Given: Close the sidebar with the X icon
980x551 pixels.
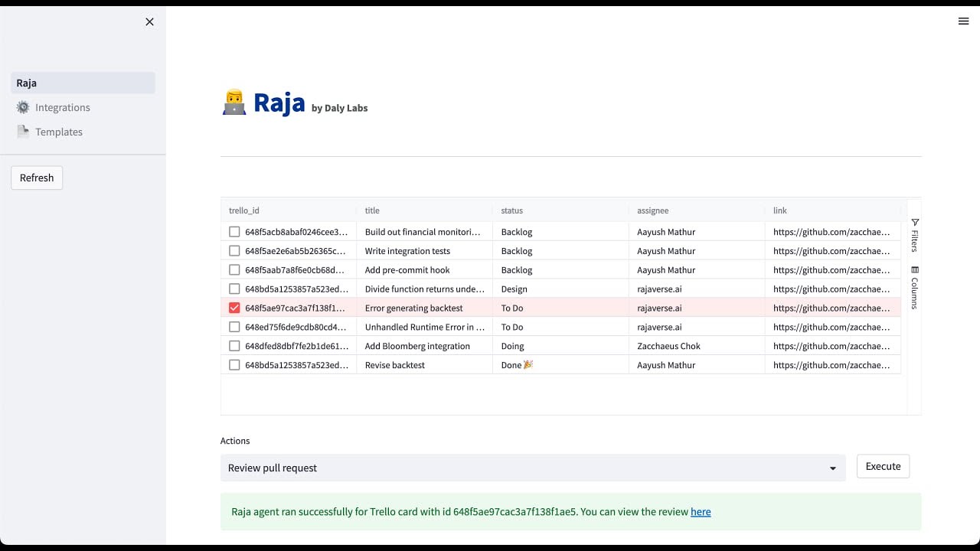Looking at the screenshot, I should tap(149, 22).
